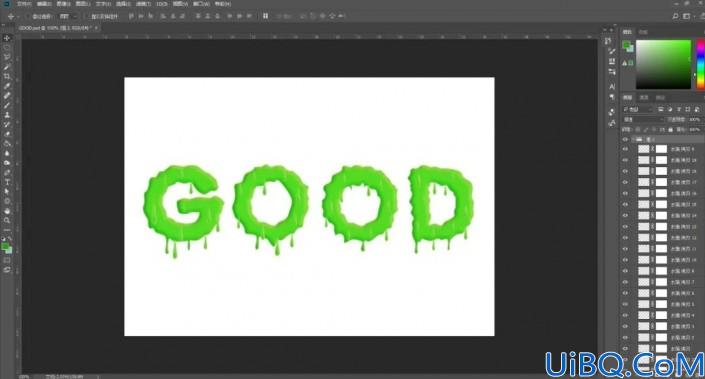The height and width of the screenshot is (379, 705).
Task: Open the 图像 (Image) menu
Action: [x=63, y=4]
